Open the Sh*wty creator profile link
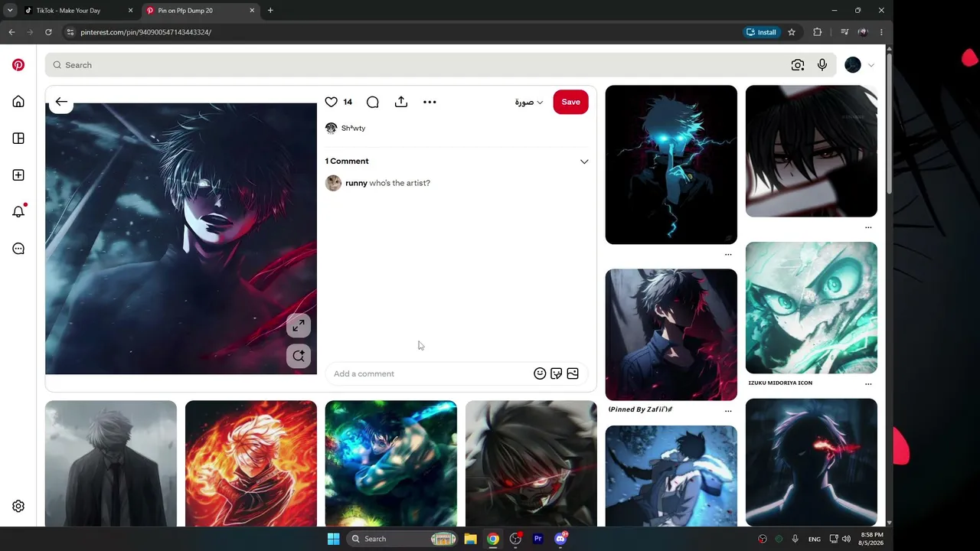The height and width of the screenshot is (551, 980). (x=353, y=128)
